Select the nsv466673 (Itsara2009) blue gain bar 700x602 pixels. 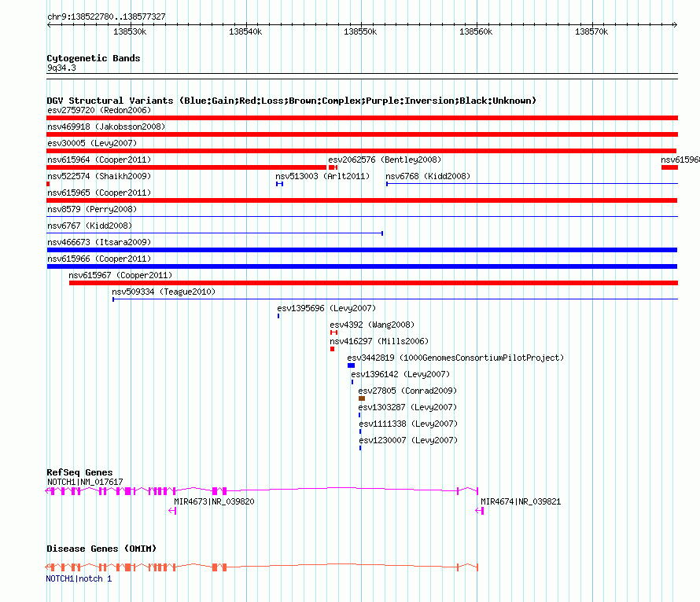(x=362, y=250)
